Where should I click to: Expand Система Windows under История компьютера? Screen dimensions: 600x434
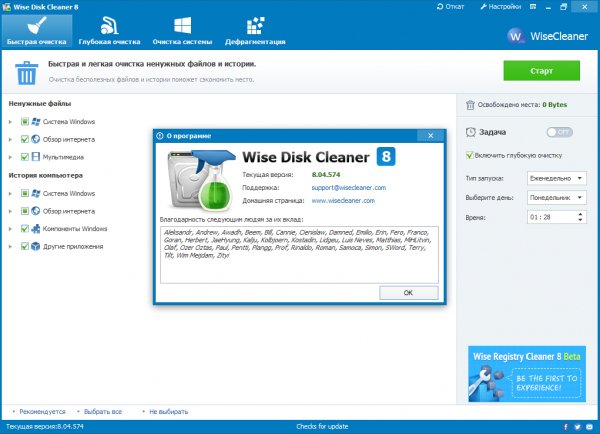(10, 194)
